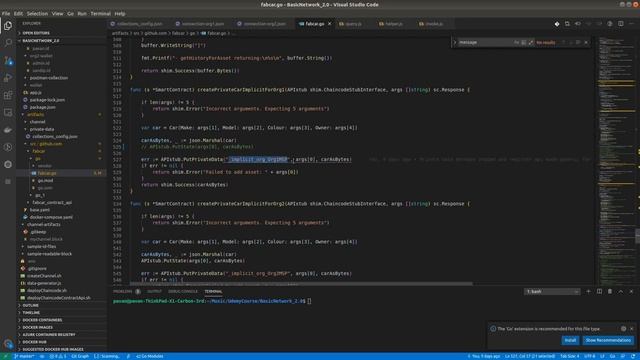Image resolution: width=640 pixels, height=360 pixels.
Task: Expand the Outline section
Action: [x=62, y=305]
